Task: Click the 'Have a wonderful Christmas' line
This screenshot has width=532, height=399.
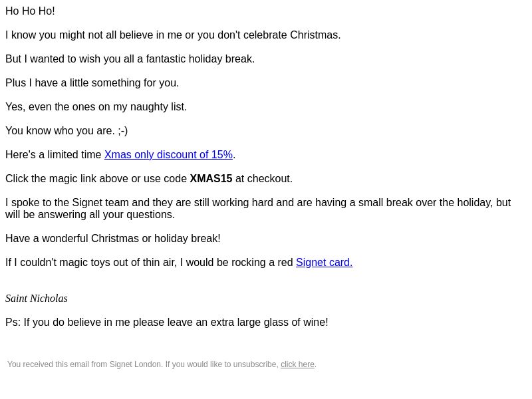Action: (x=112, y=239)
